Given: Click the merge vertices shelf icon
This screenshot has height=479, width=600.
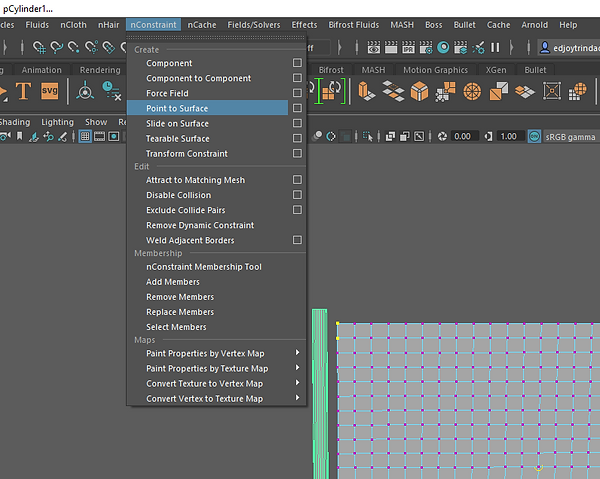Looking at the screenshot, I should pyautogui.click(x=446, y=91).
